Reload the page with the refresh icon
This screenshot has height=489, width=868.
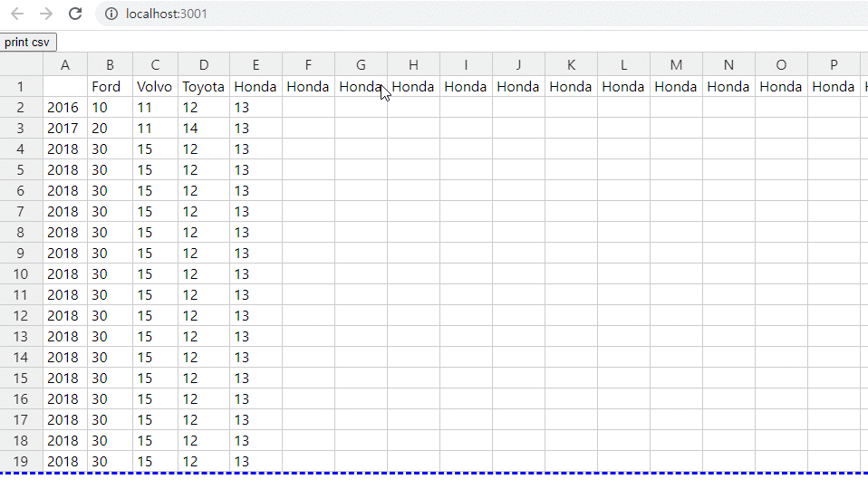(x=75, y=14)
